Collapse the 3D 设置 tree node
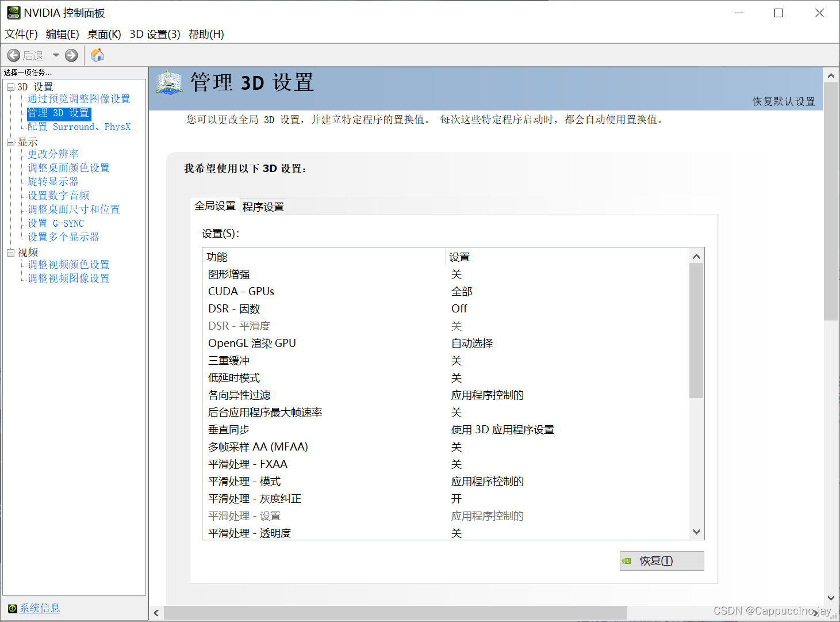840x622 pixels. [10, 87]
